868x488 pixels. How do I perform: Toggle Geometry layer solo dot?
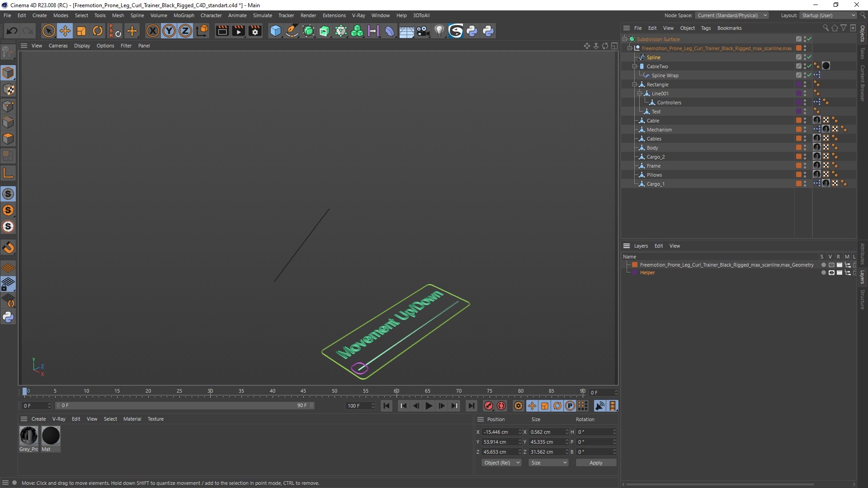(823, 265)
